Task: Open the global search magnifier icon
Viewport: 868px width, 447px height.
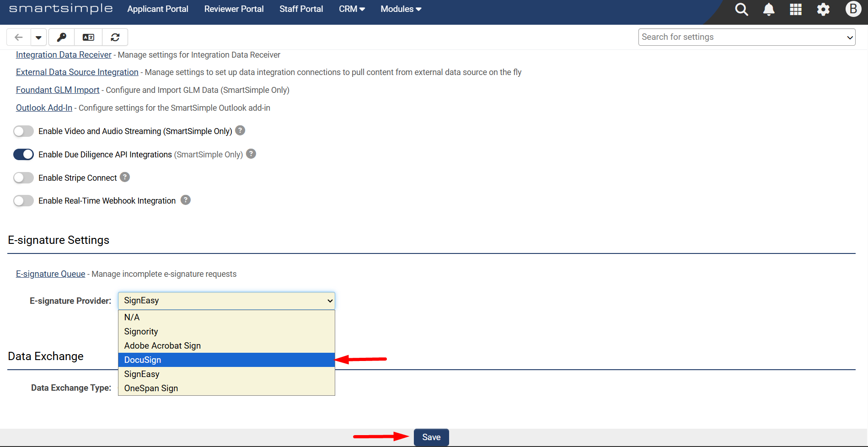Action: coord(741,9)
